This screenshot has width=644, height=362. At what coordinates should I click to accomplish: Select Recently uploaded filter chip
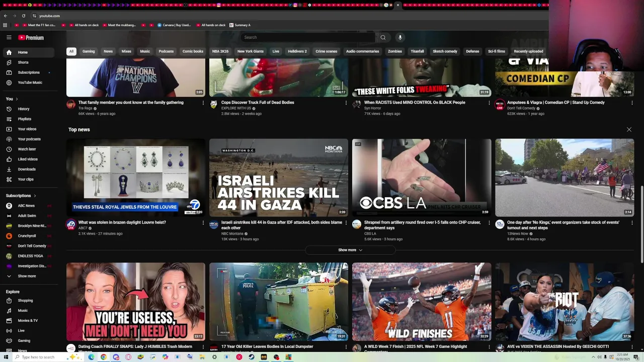(528, 51)
